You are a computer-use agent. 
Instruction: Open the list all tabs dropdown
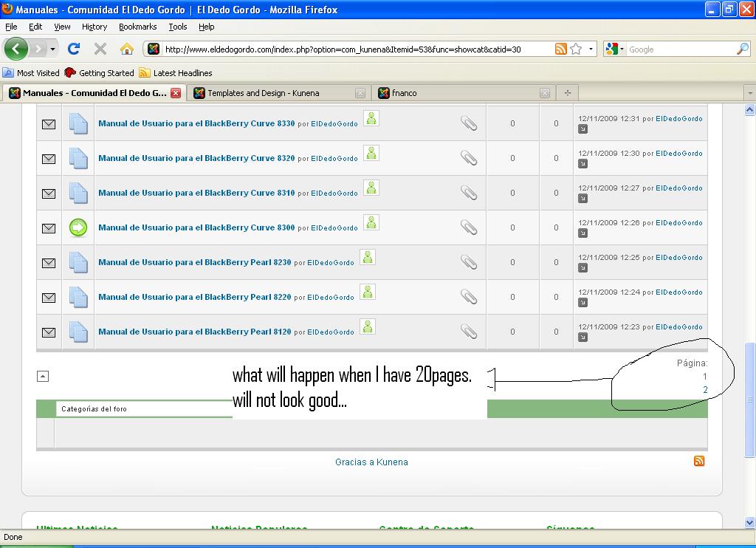point(749,93)
